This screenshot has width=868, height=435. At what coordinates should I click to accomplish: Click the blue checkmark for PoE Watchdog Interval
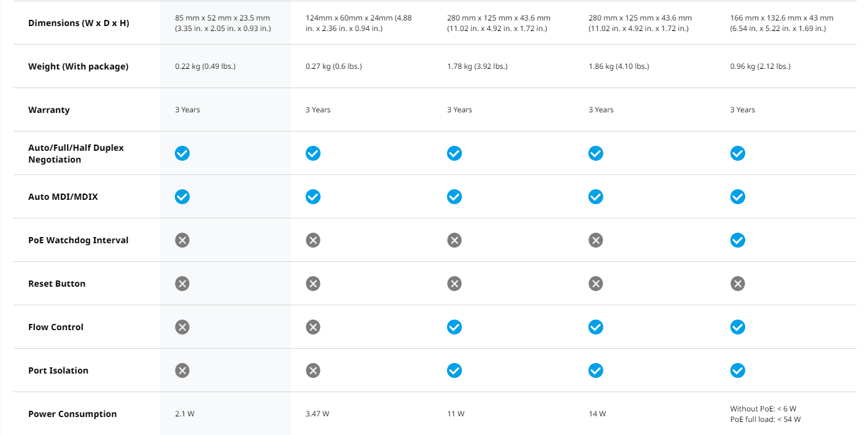[737, 240]
